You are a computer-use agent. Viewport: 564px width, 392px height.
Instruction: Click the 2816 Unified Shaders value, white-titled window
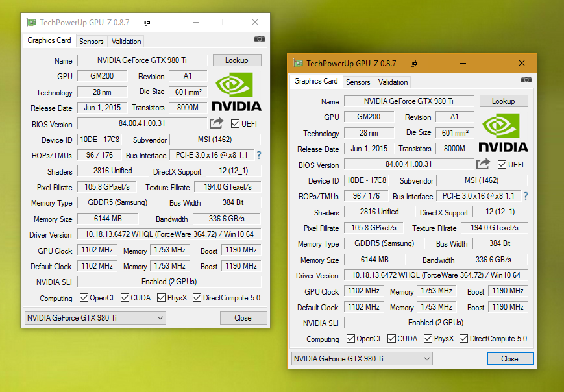pyautogui.click(x=113, y=171)
